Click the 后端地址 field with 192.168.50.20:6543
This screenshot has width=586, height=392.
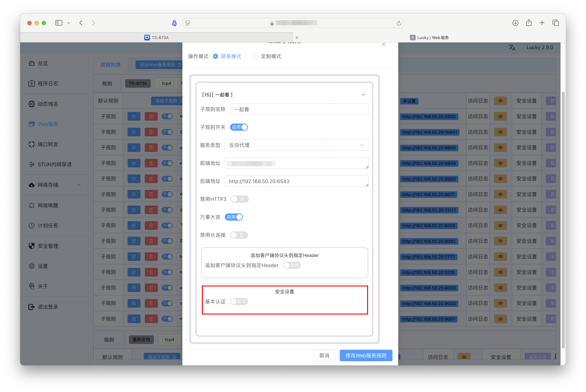(296, 181)
